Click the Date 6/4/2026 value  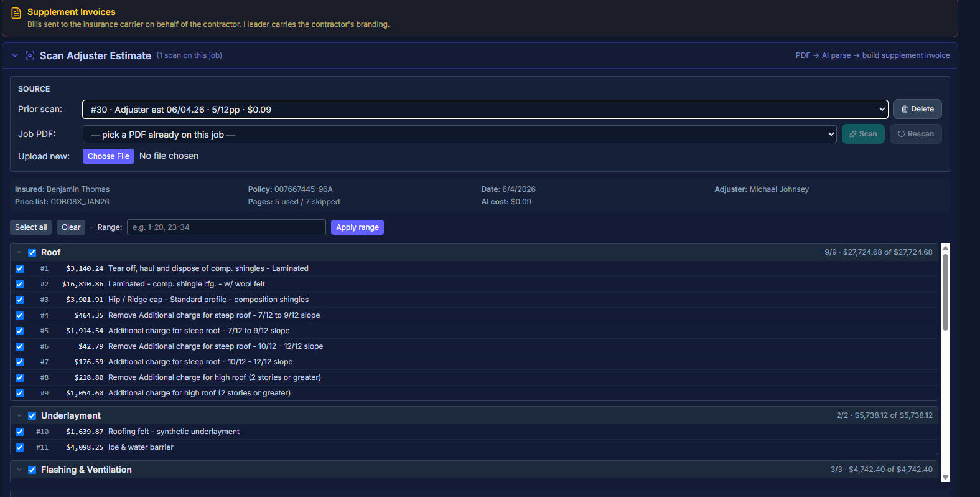(519, 189)
